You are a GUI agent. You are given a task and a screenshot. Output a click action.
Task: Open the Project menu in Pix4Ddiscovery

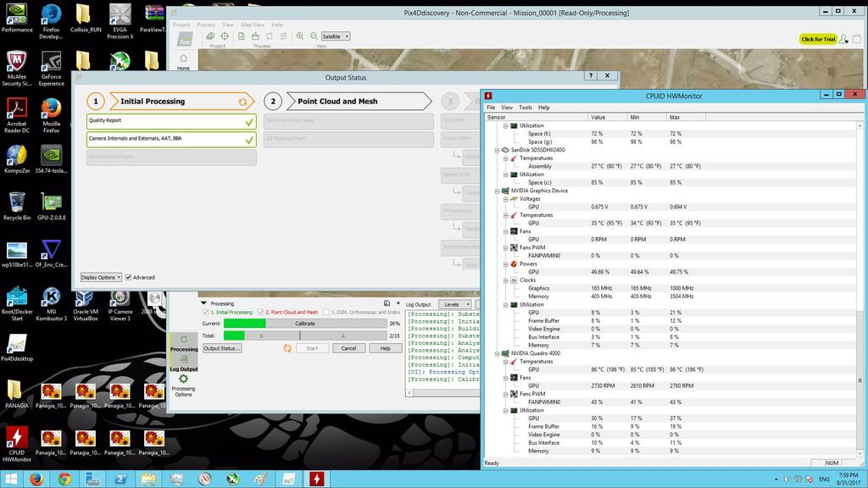181,25
